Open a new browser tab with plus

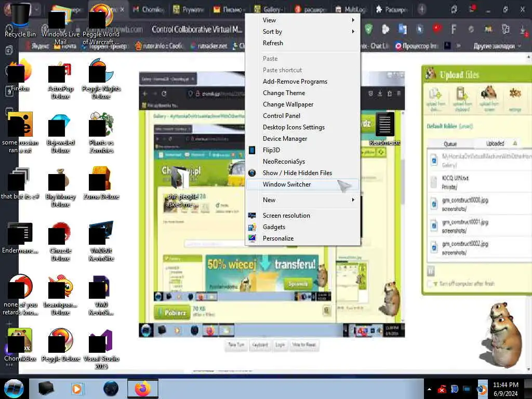[x=422, y=9]
